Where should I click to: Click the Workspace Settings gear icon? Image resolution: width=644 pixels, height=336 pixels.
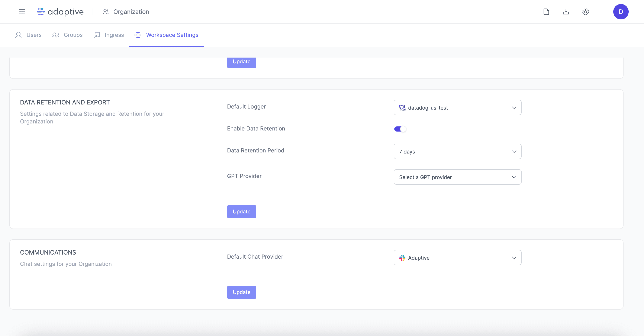[138, 35]
